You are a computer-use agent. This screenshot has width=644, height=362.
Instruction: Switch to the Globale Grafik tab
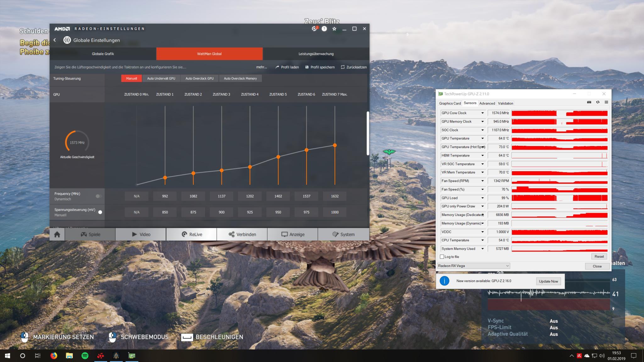pos(103,54)
